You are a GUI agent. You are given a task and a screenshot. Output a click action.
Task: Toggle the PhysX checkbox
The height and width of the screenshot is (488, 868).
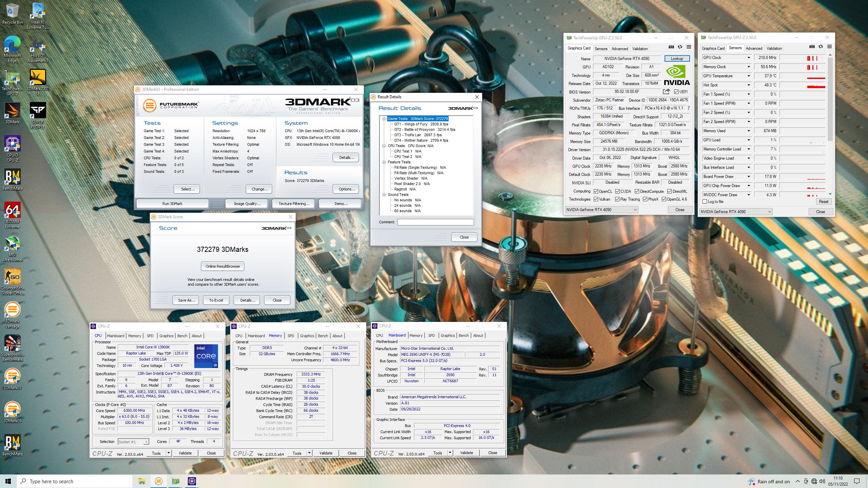(645, 199)
